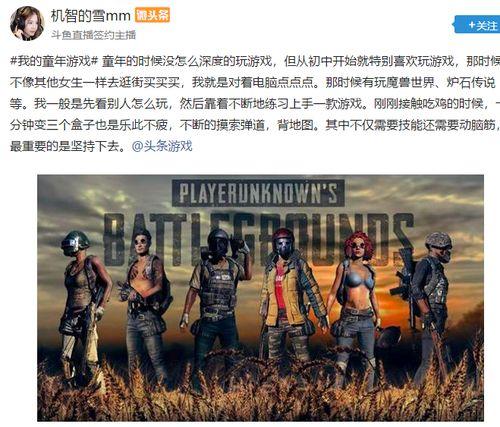Click the BATTLEGROUNDS title lettering
The image size is (500, 427).
[258, 238]
